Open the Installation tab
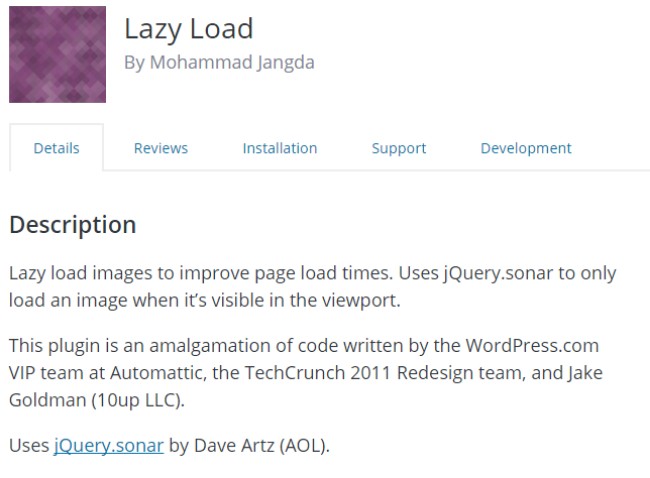The image size is (650, 478). 280,148
